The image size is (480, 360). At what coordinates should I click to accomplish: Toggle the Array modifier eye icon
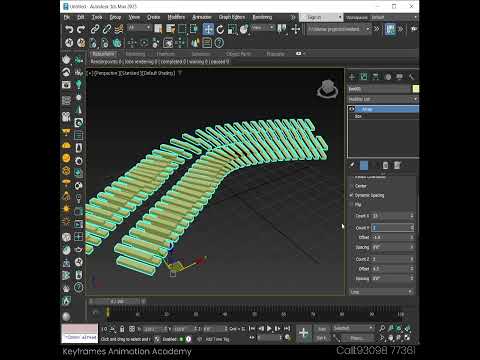pyautogui.click(x=352, y=109)
